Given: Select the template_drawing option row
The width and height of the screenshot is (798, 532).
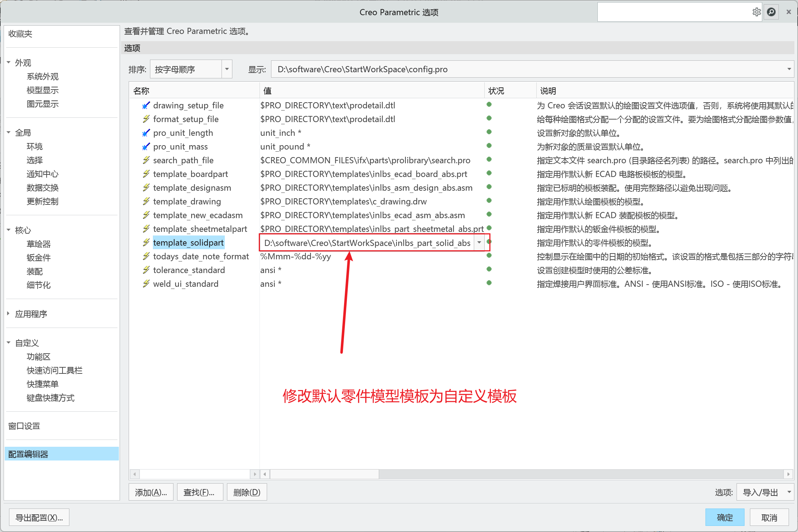Looking at the screenshot, I should (462, 201).
